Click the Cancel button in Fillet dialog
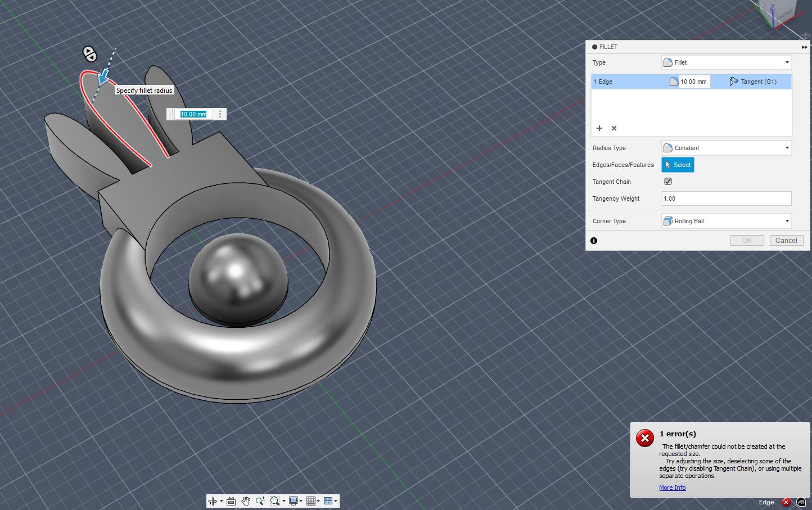Image resolution: width=812 pixels, height=510 pixels. click(x=786, y=241)
